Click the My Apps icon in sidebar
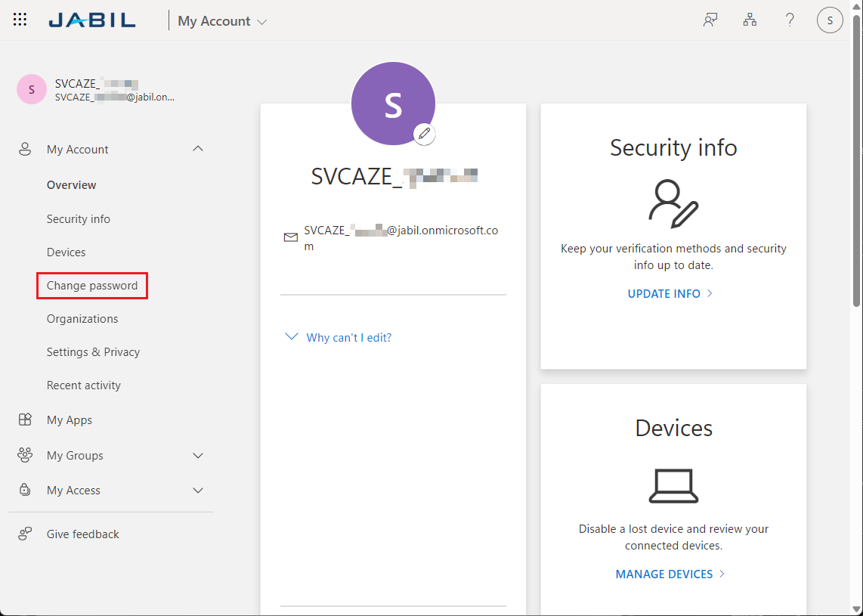The image size is (863, 616). click(25, 420)
